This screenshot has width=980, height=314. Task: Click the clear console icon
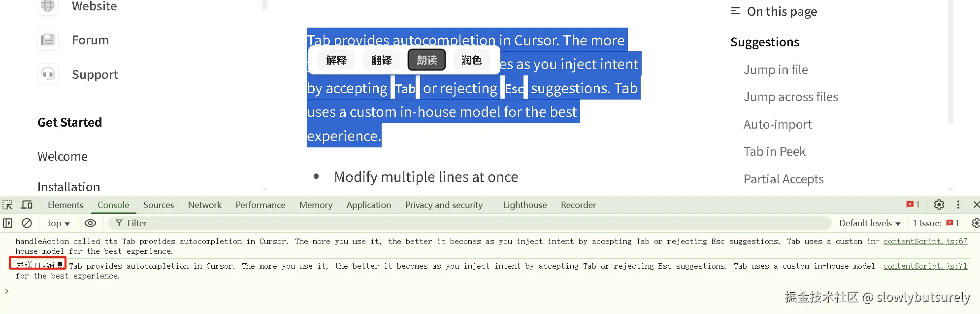pos(27,223)
